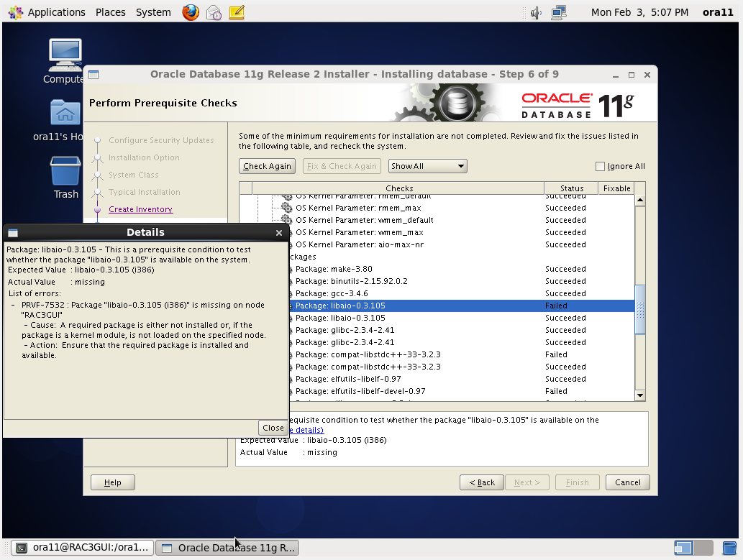The height and width of the screenshot is (560, 743).
Task: Open the System menu
Action: [153, 12]
